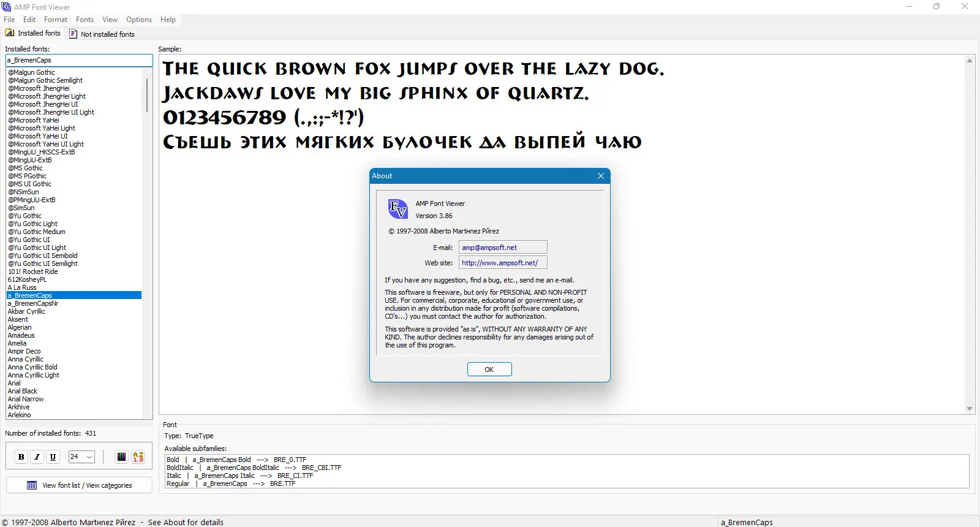Open the colors grid icon
This screenshot has height=527, width=980.
(121, 457)
